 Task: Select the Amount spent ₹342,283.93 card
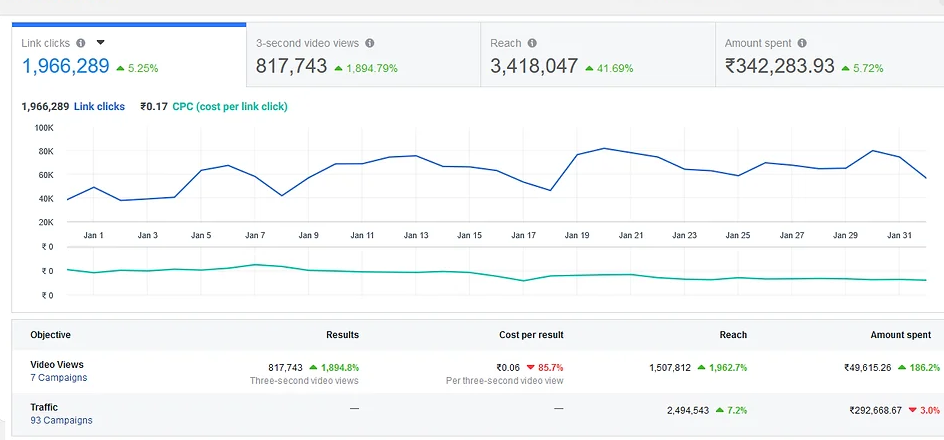(830, 56)
